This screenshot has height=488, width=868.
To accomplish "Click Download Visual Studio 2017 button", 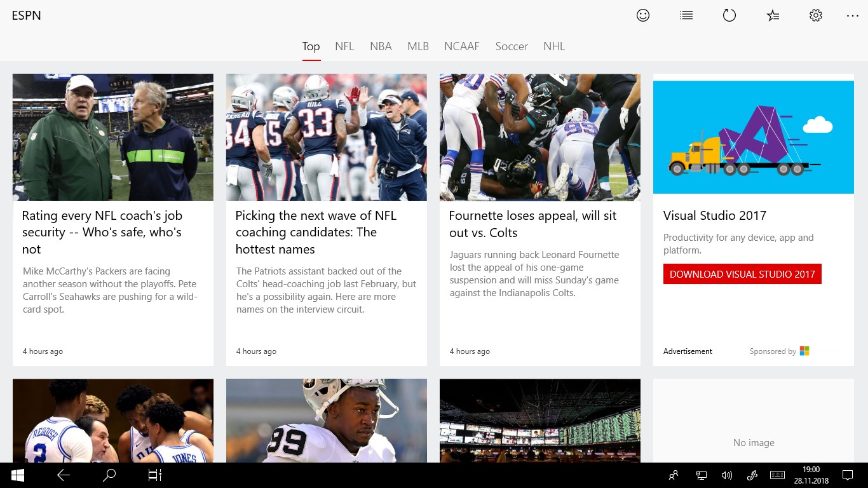I will click(742, 274).
